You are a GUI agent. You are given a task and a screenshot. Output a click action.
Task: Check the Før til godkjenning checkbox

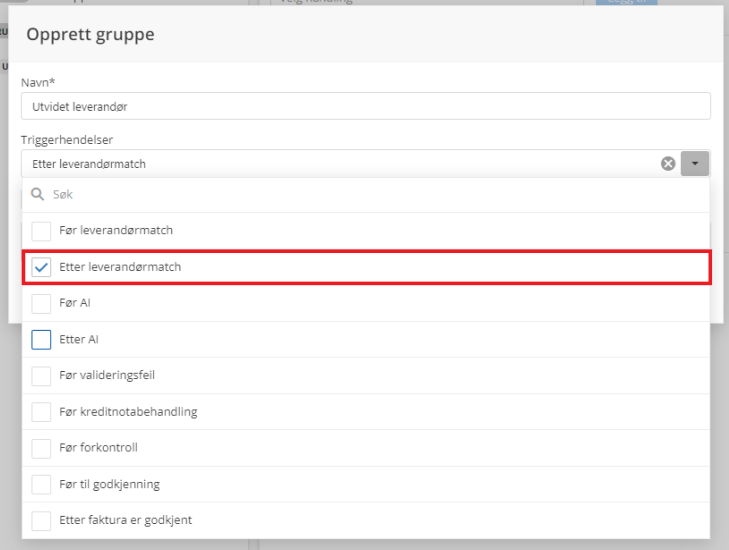41,485
